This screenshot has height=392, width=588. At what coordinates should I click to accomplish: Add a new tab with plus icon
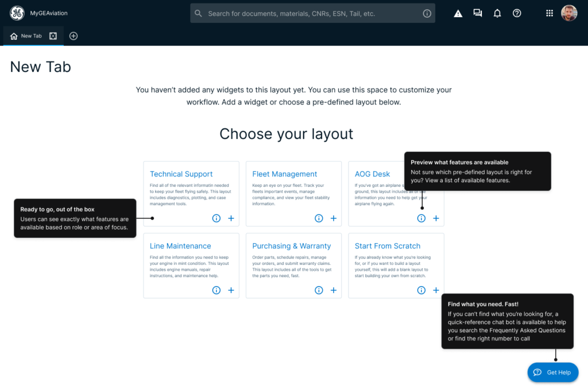point(73,36)
